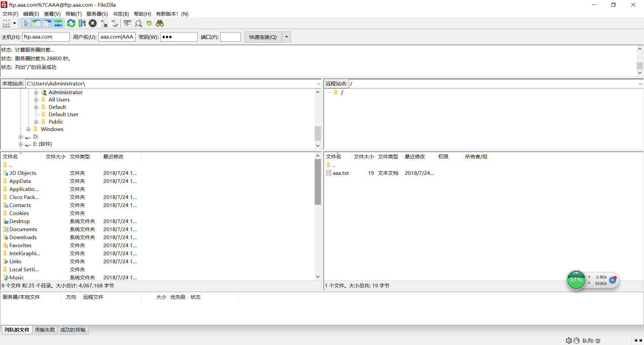Select the Documents folder icon
The image size is (644, 345).
(x=5, y=229)
